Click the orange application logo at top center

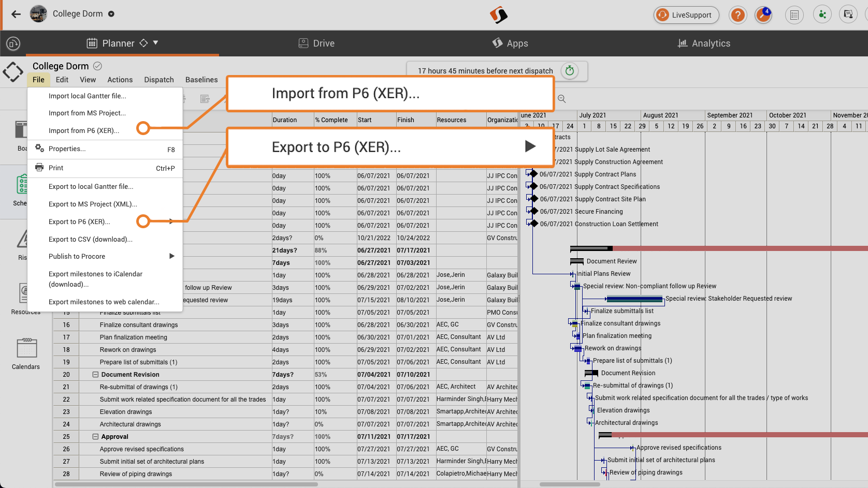(x=499, y=15)
